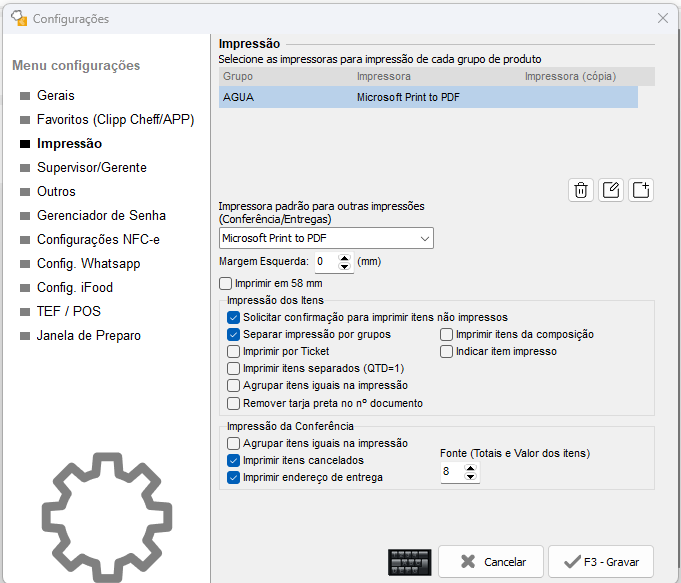Screen dimensions: 681x583
Task: Click the Configurações window title icon
Action: click(18, 18)
